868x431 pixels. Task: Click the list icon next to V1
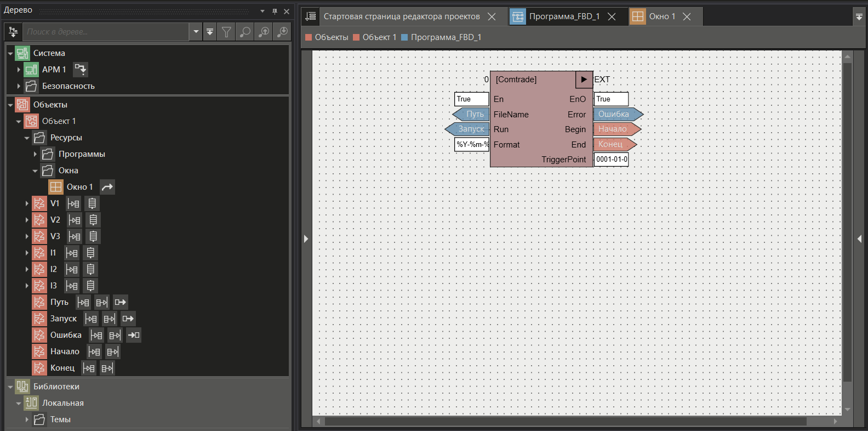coord(92,203)
